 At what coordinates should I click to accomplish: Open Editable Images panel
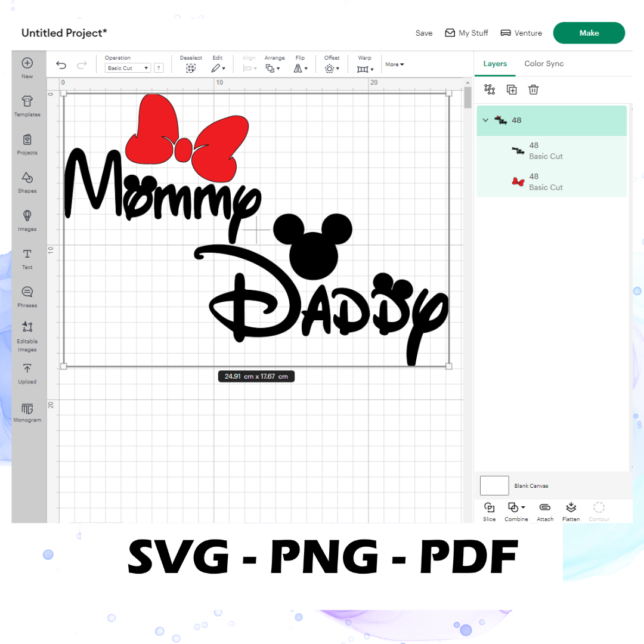point(27,336)
